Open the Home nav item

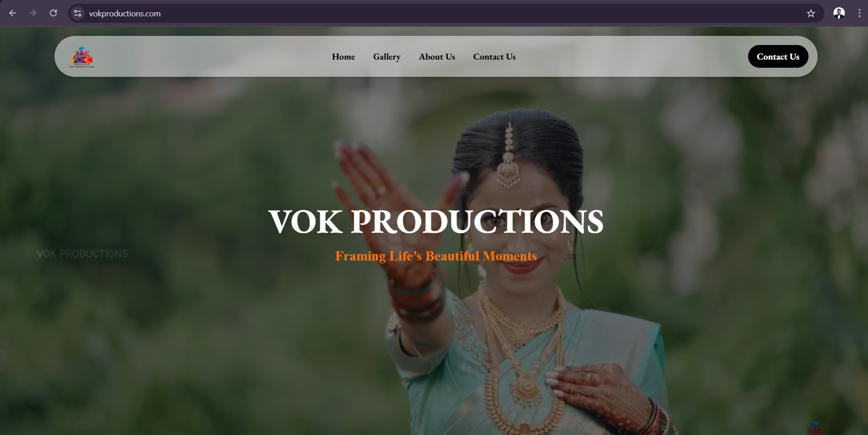(x=343, y=57)
